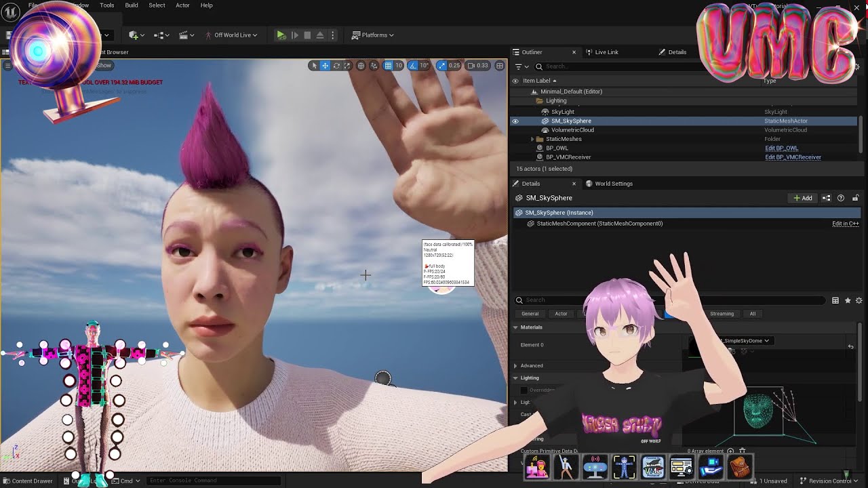This screenshot has width=868, height=488.
Task: Open the property matrix table icon in Details
Action: 835,300
